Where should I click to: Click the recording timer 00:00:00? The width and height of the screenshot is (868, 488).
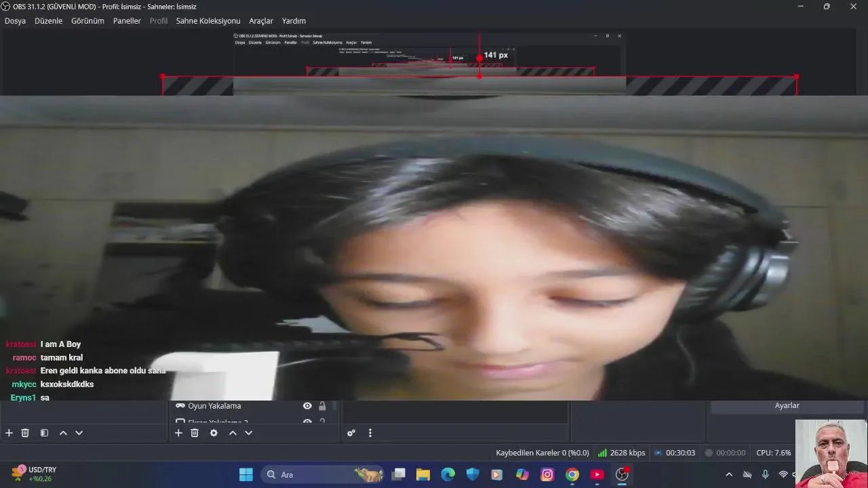pos(725,453)
